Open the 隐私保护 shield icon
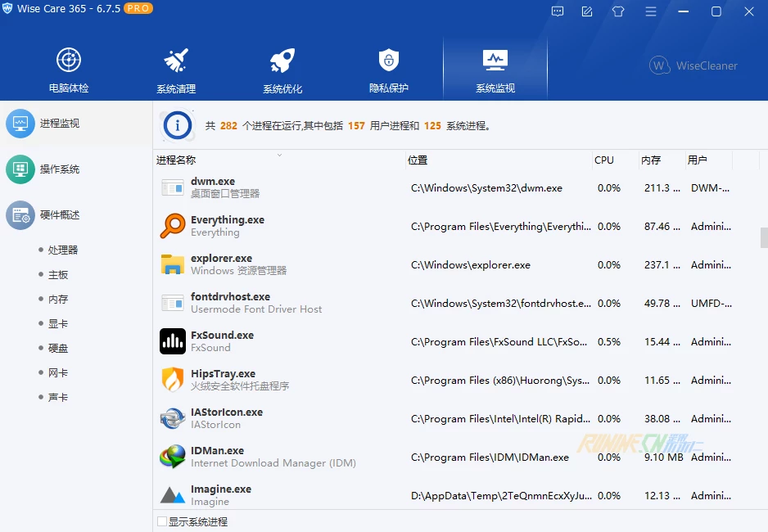This screenshot has width=768, height=532. click(388, 61)
